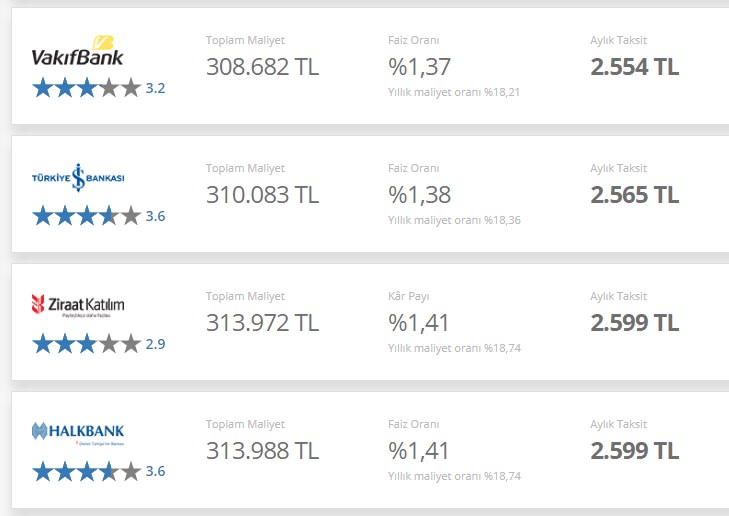Click VakıfBank monthly installment 2.554 TL
Screen dimensions: 729x516
click(x=635, y=66)
